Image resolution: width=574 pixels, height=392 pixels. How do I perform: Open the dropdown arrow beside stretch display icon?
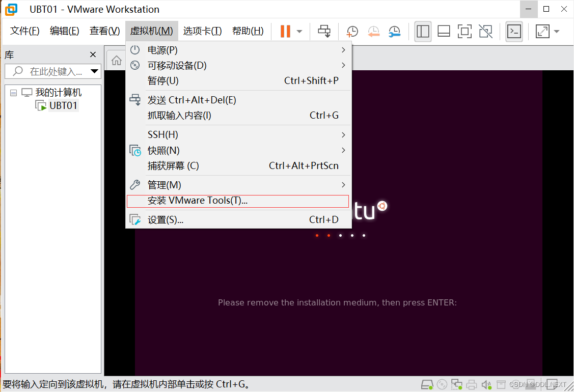[x=557, y=32]
